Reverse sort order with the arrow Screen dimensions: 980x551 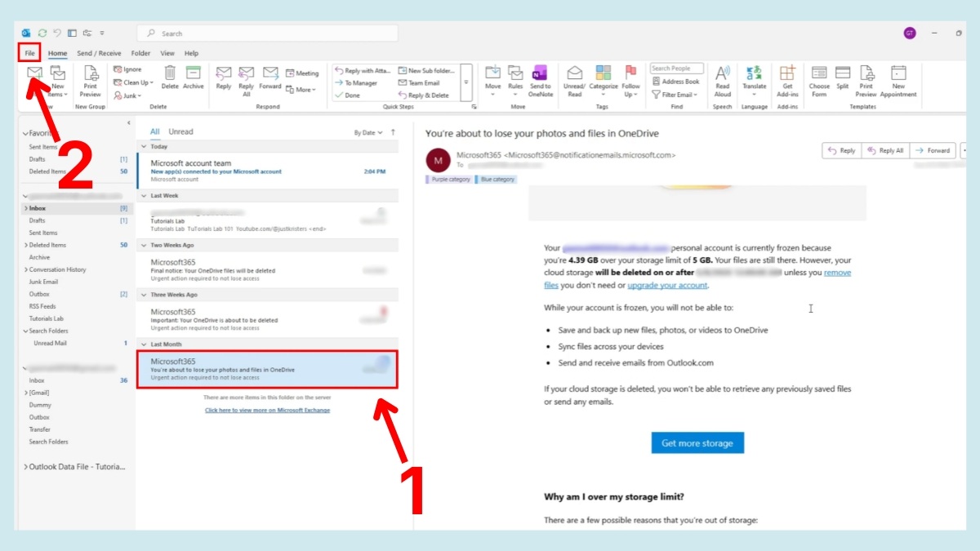point(393,132)
